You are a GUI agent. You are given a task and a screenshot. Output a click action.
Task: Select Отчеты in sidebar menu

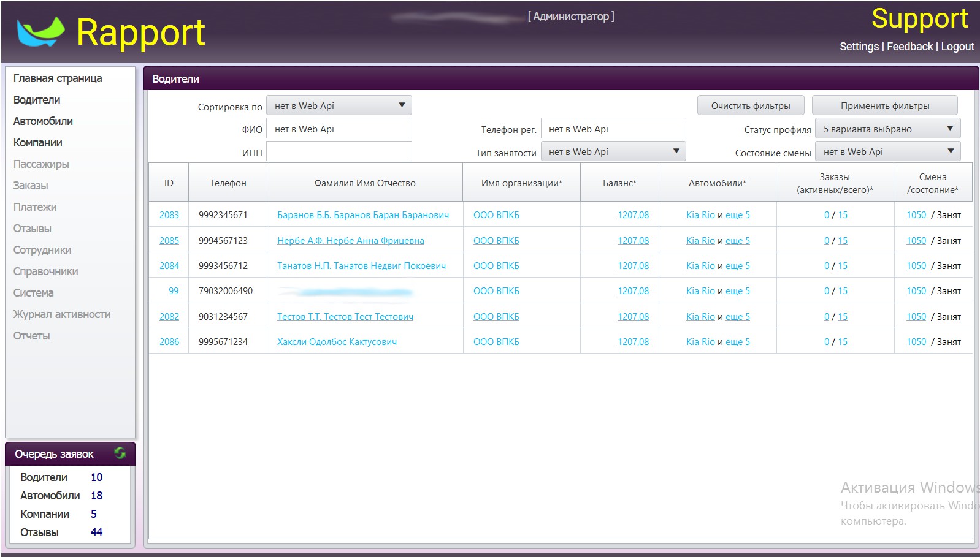(x=32, y=336)
